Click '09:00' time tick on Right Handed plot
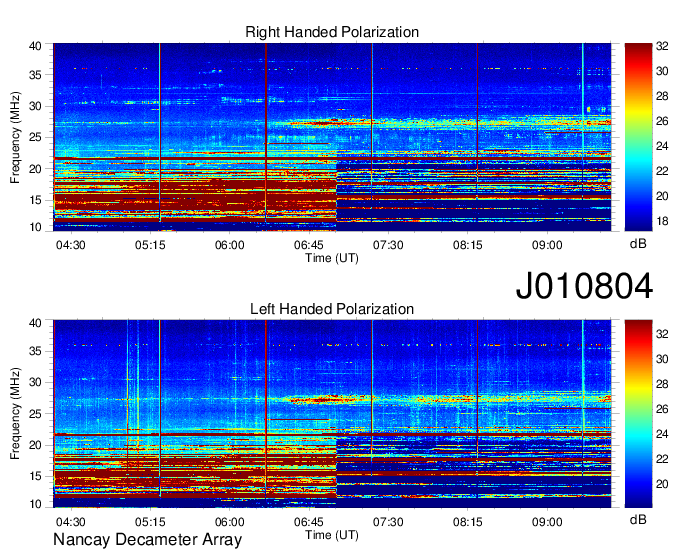 tap(547, 245)
